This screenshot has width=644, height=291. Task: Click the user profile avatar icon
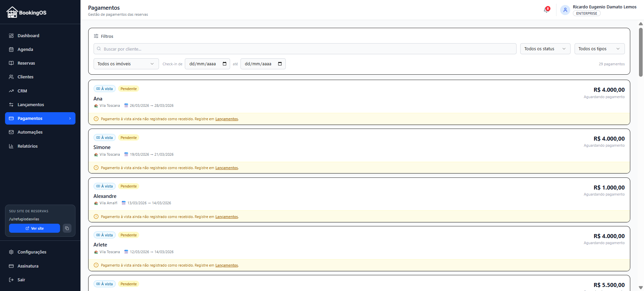[565, 10]
